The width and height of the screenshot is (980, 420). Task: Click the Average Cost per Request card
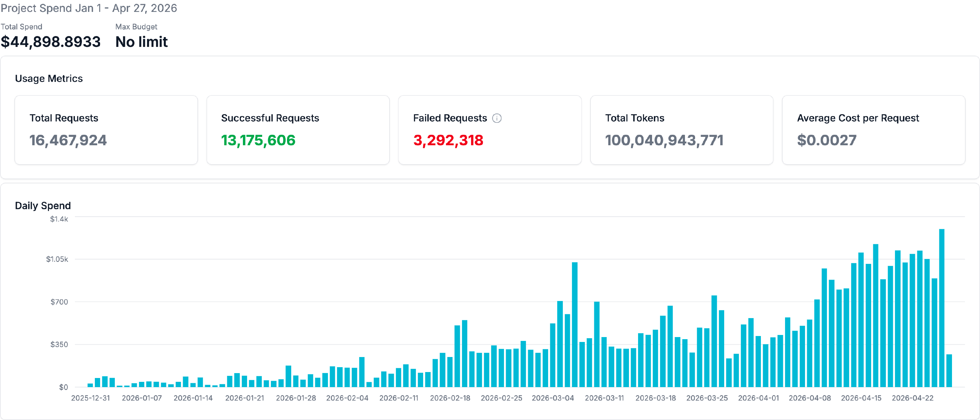pyautogui.click(x=873, y=130)
